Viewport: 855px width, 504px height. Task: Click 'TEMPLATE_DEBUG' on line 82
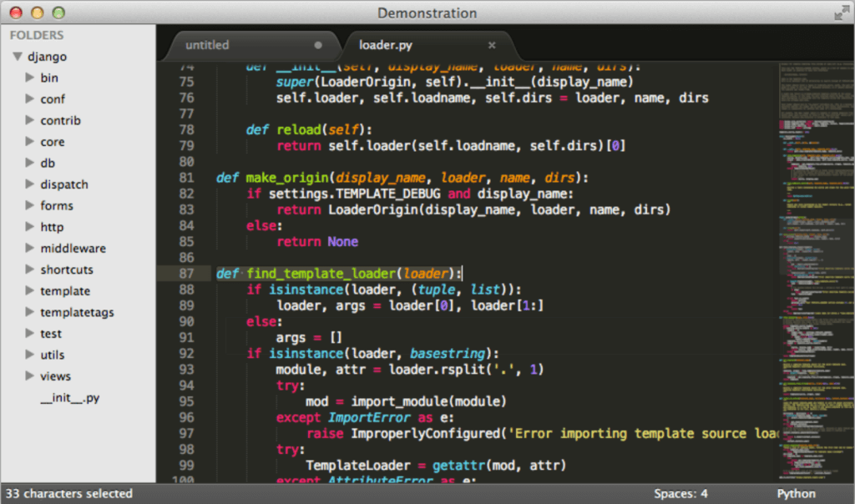387,194
